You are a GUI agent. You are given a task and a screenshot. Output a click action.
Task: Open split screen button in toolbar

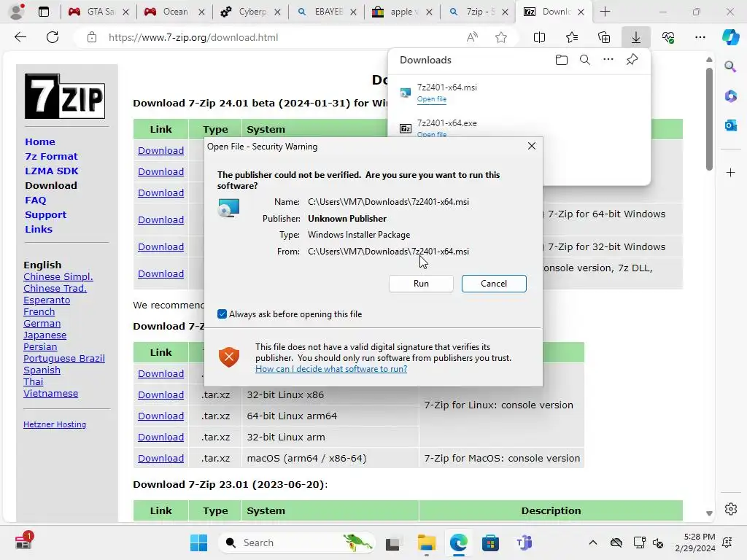click(x=539, y=37)
